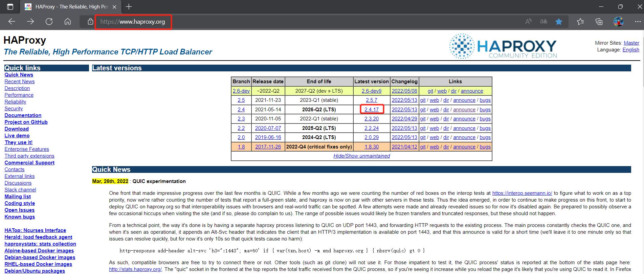Open the 2.4 branch link

[241, 110]
